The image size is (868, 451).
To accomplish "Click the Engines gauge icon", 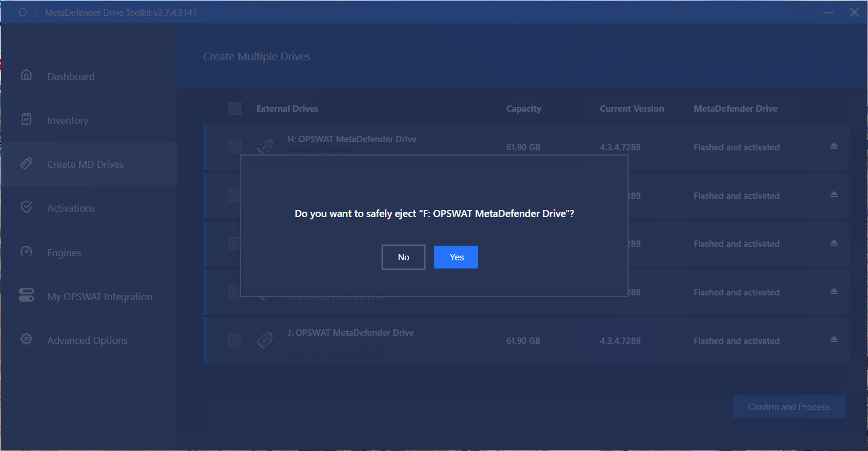I will point(26,252).
